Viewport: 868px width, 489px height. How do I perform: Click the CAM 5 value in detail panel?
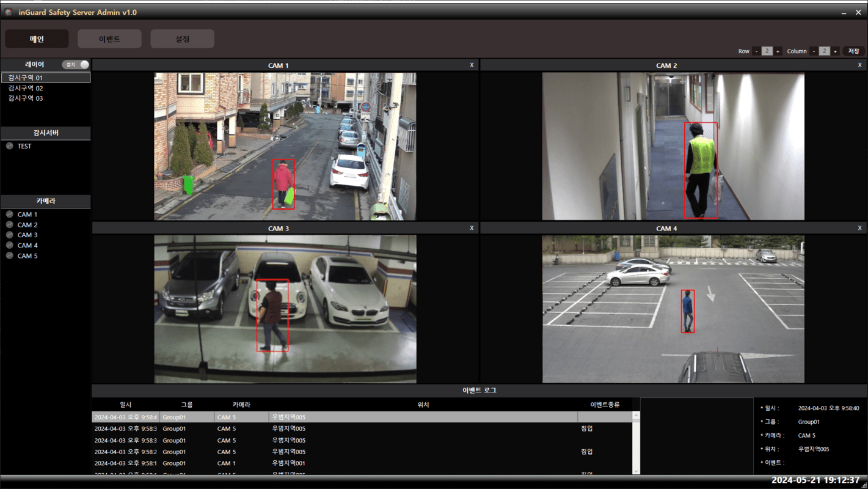point(807,436)
